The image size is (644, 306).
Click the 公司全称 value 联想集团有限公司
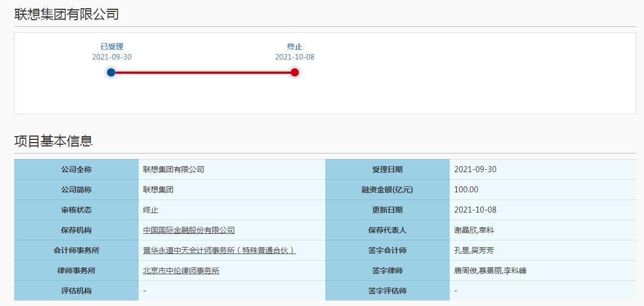174,169
